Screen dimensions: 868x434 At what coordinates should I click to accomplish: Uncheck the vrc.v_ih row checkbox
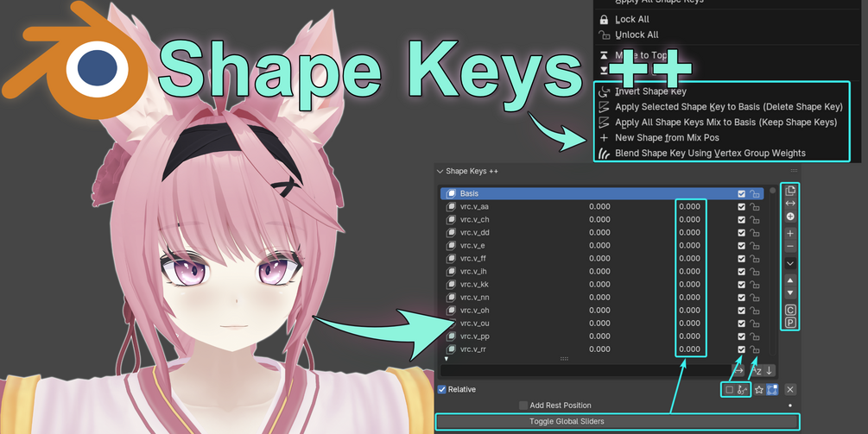pyautogui.click(x=741, y=272)
